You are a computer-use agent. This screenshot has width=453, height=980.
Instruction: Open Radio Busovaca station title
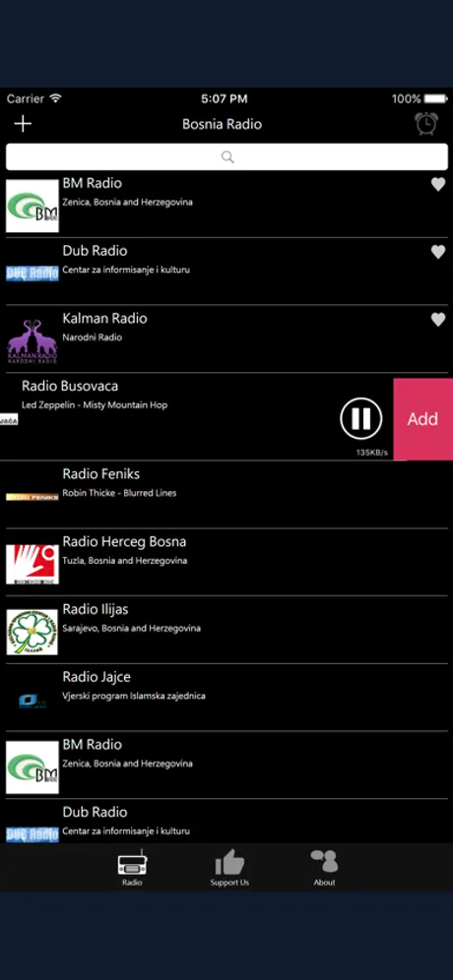[x=70, y=386]
